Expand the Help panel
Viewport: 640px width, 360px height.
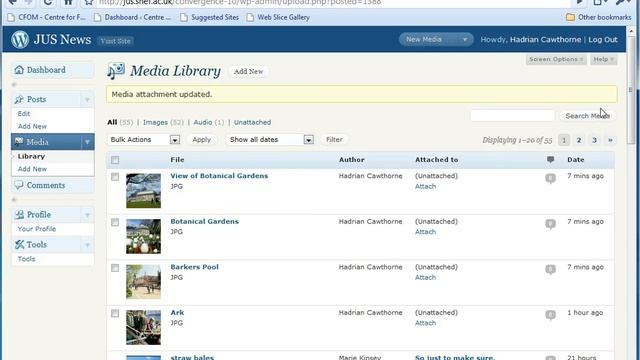pyautogui.click(x=603, y=59)
